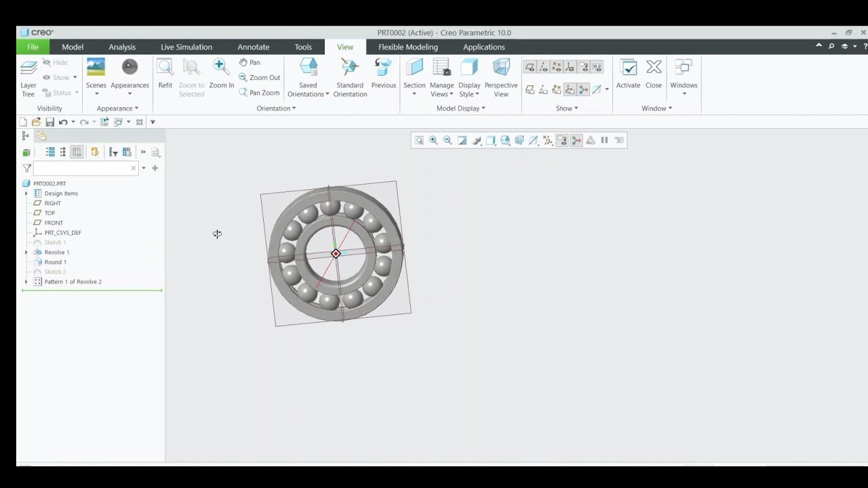Screen dimensions: 868x488
Task: Click the Close window button in ribbon
Action: click(x=654, y=74)
